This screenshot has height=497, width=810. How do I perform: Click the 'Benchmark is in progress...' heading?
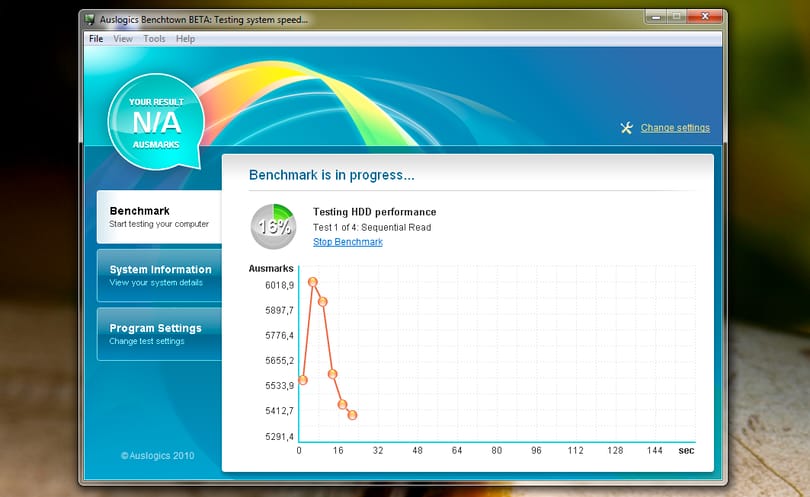[x=332, y=175]
